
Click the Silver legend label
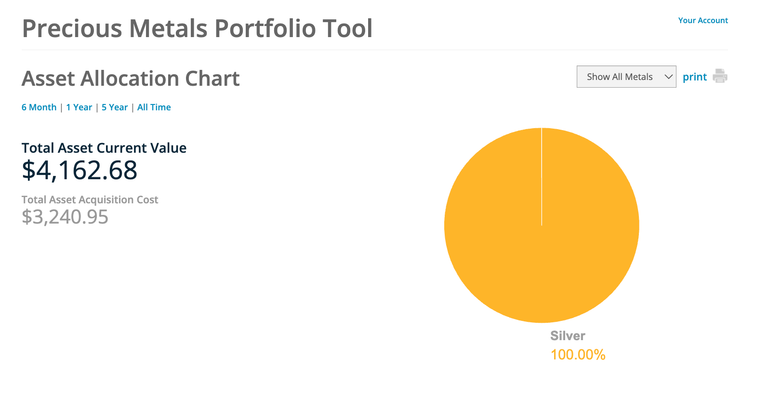point(568,336)
